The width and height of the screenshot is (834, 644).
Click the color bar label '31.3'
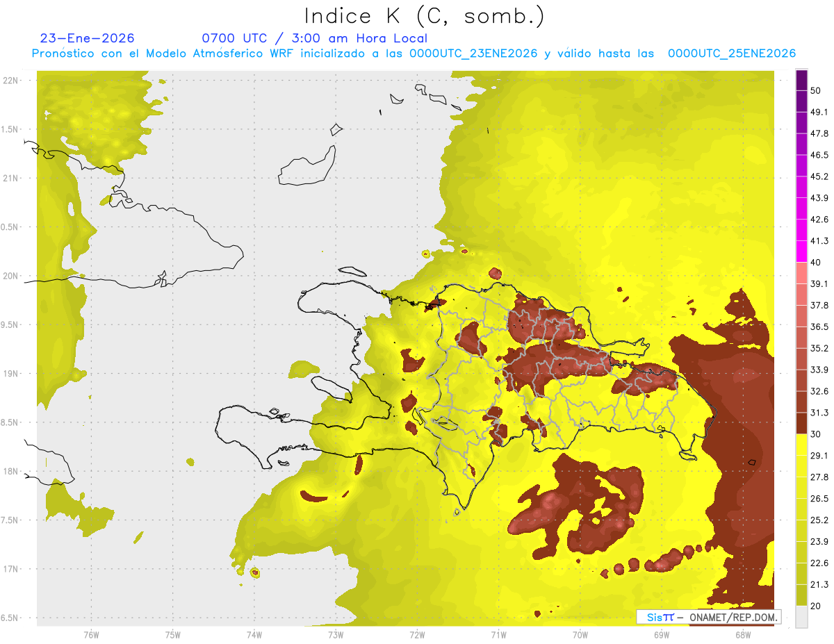(819, 413)
